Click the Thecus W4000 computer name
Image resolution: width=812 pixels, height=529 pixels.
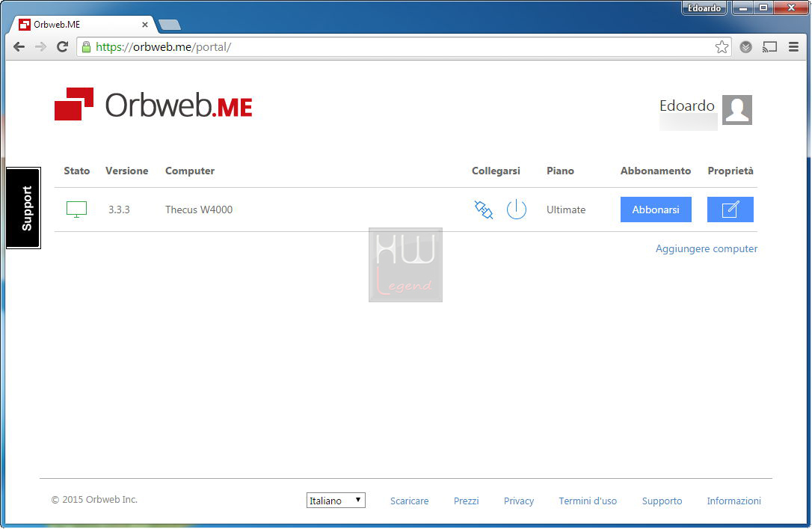pyautogui.click(x=199, y=210)
